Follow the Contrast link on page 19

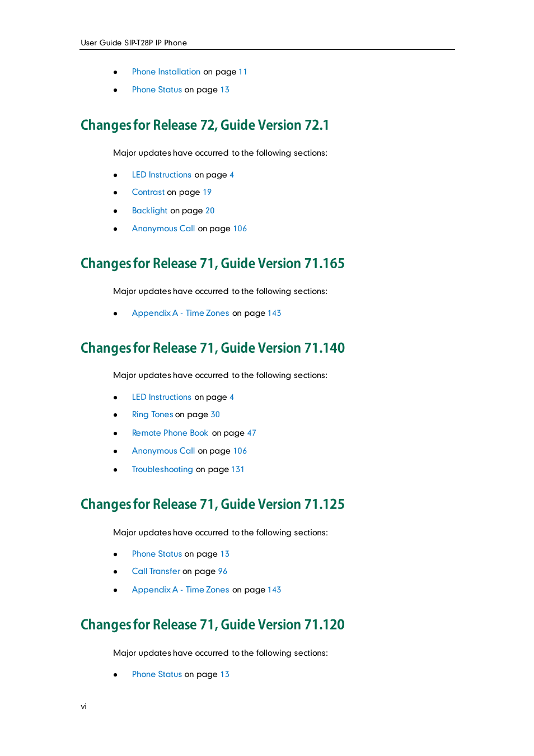tap(148, 192)
